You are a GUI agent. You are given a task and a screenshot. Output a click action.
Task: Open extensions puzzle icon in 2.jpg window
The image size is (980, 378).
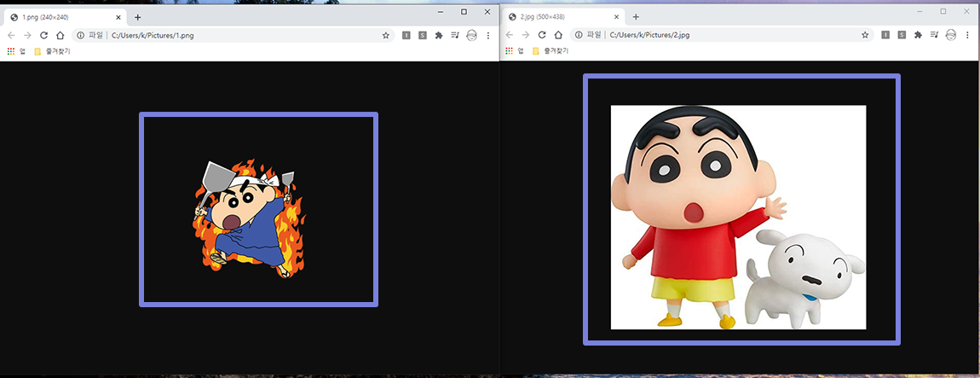[918, 35]
